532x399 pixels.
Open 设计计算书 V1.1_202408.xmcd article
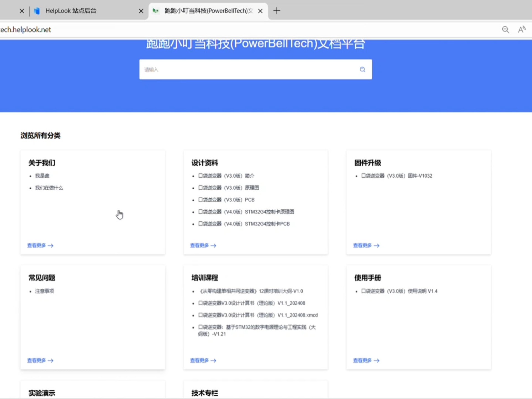click(x=258, y=315)
